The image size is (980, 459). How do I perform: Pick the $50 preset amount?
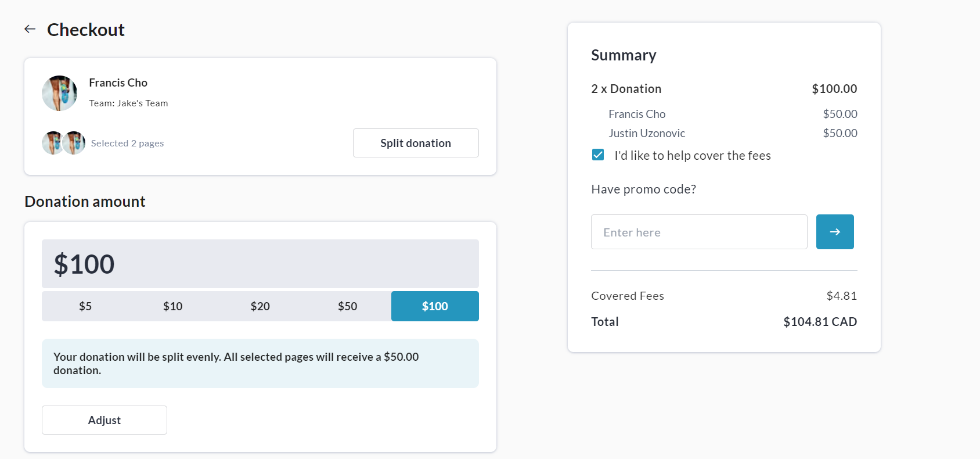347,306
